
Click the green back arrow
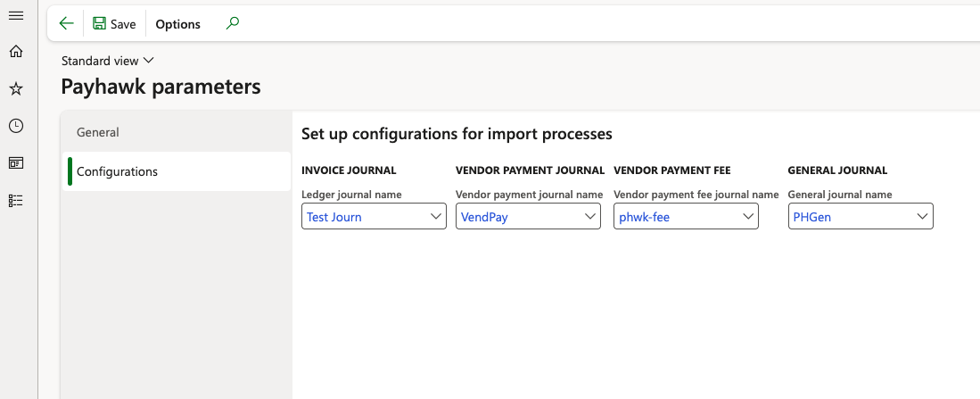pos(66,24)
